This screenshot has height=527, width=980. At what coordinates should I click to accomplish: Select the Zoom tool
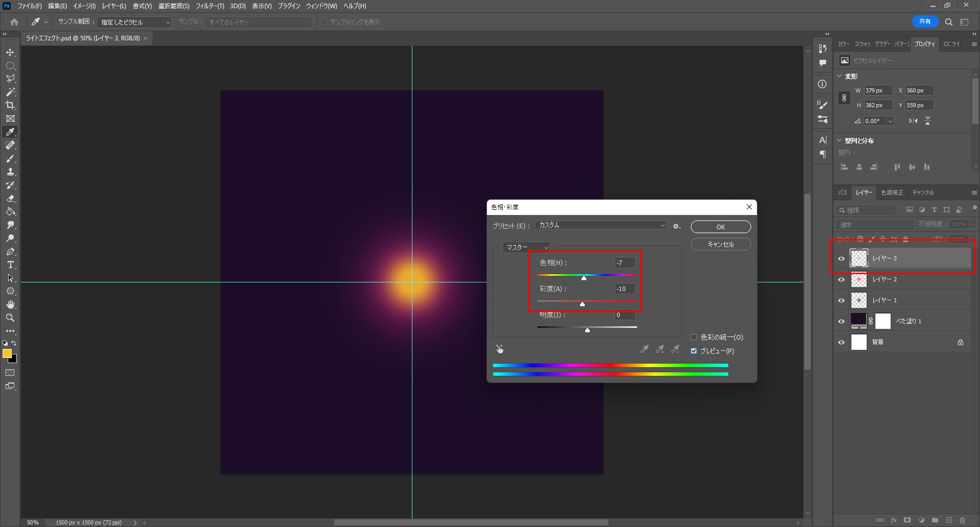[10, 318]
